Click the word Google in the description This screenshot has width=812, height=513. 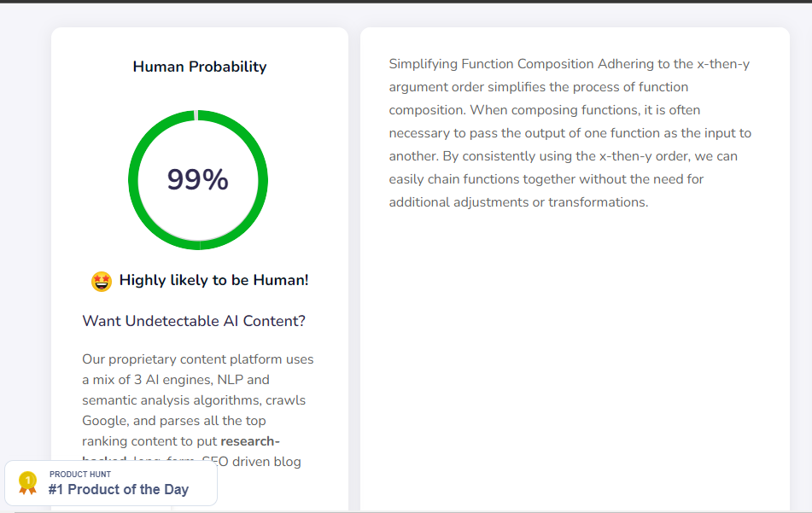tap(103, 421)
